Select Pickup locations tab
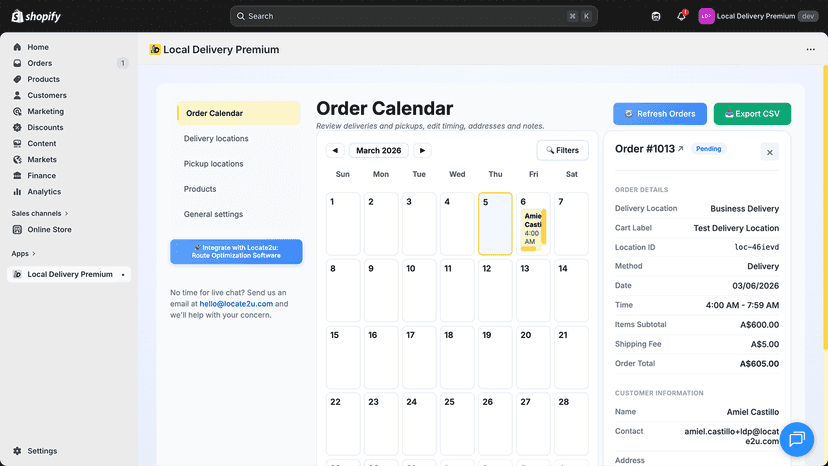Image resolution: width=828 pixels, height=466 pixels. [x=213, y=164]
